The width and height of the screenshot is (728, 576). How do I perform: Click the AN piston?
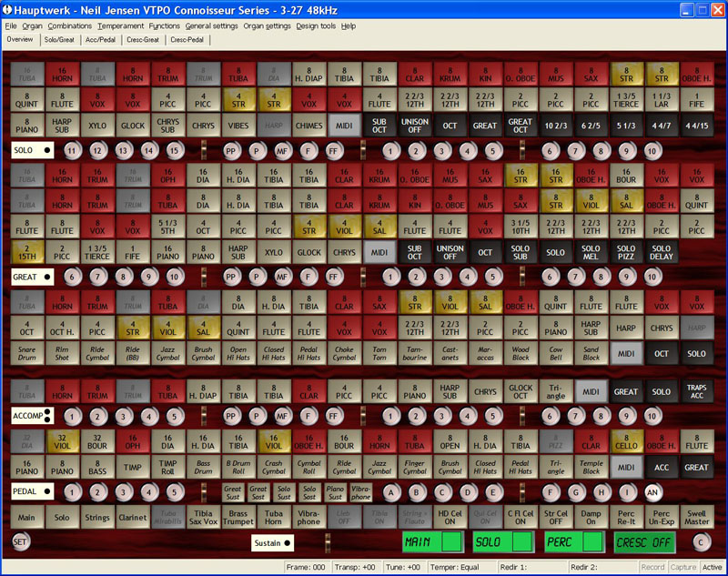point(652,492)
